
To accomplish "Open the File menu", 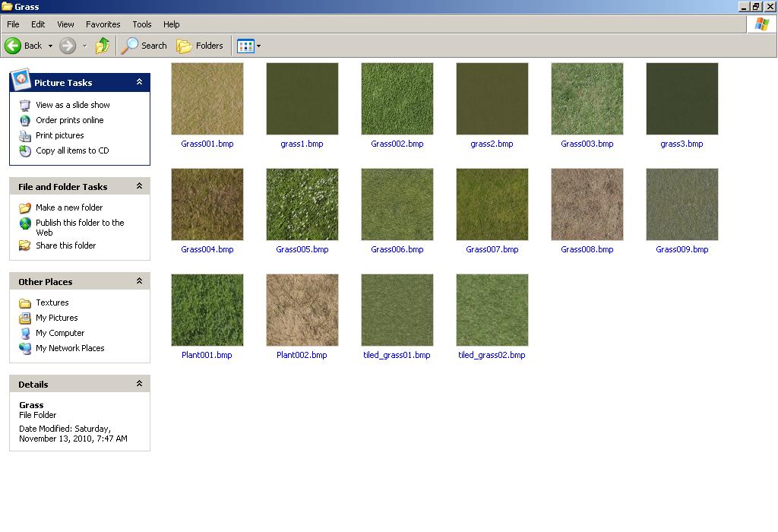I will 13,24.
